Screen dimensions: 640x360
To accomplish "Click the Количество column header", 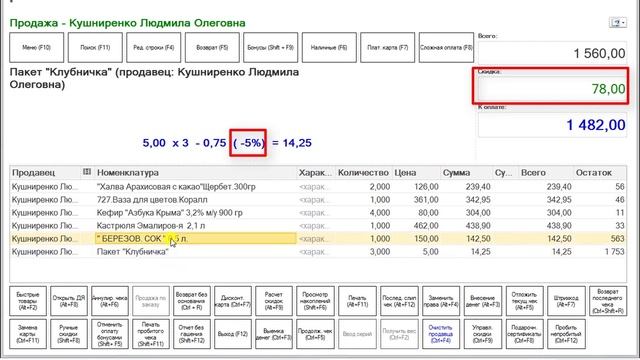I will [x=363, y=173].
